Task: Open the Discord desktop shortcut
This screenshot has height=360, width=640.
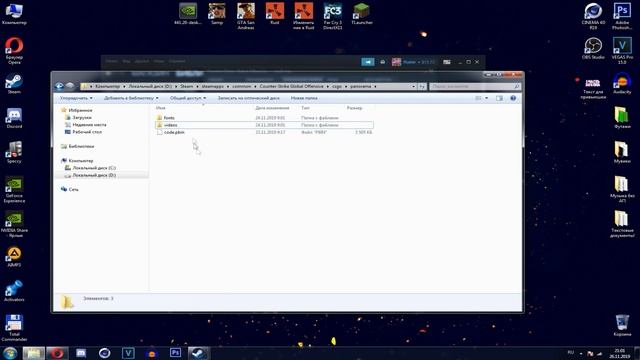Action: click(x=14, y=118)
